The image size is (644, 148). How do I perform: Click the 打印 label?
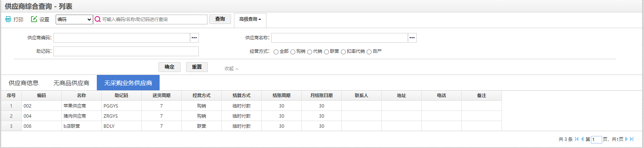tap(18, 19)
